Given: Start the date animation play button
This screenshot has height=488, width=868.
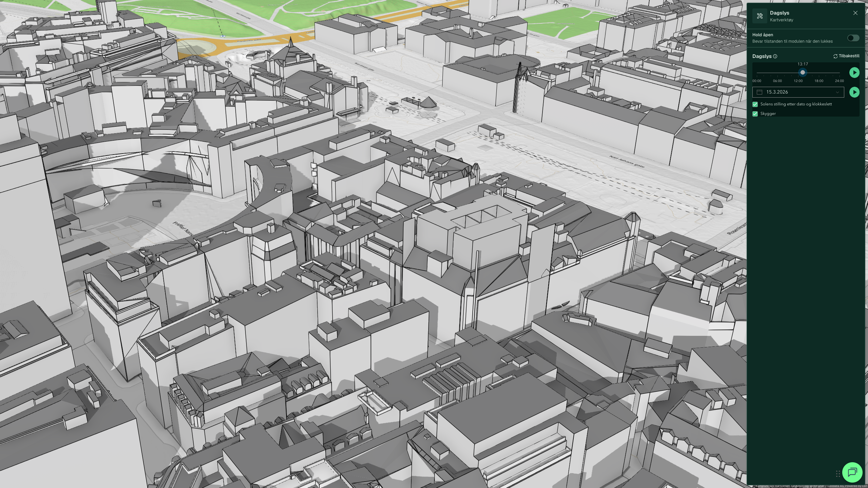Looking at the screenshot, I should pyautogui.click(x=854, y=92).
